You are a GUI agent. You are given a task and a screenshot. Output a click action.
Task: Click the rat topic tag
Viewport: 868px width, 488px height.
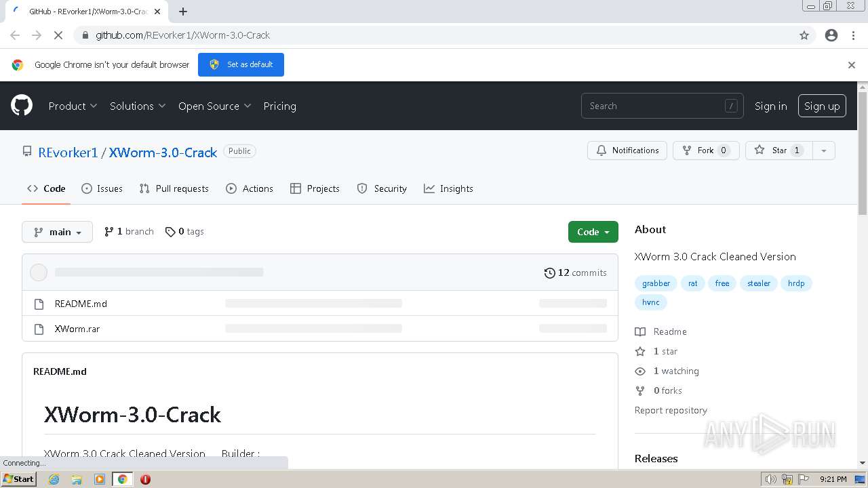pos(692,283)
